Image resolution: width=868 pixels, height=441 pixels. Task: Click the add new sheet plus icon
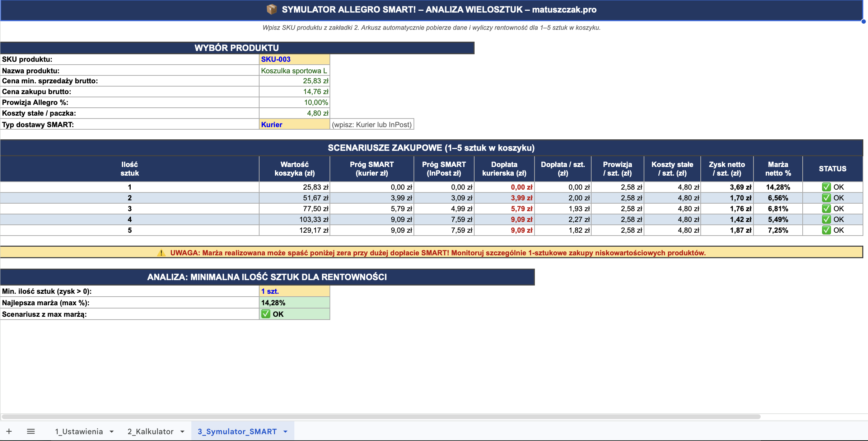[9, 431]
